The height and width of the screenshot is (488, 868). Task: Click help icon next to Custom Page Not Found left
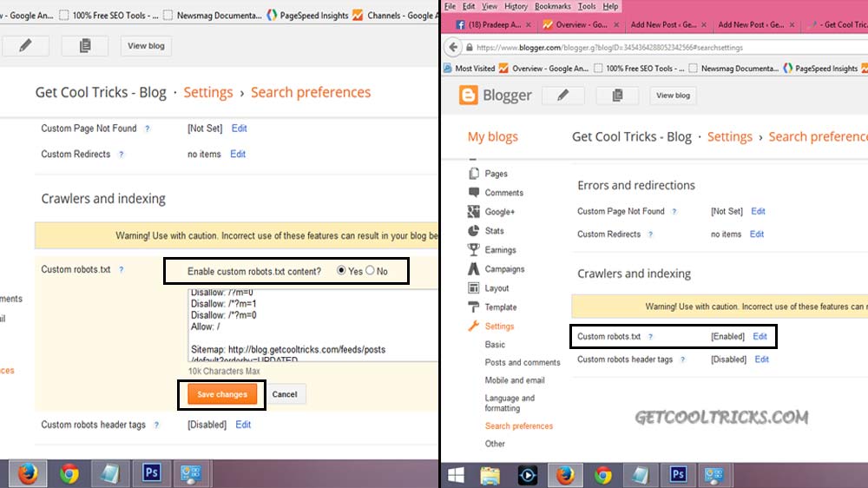tap(148, 129)
